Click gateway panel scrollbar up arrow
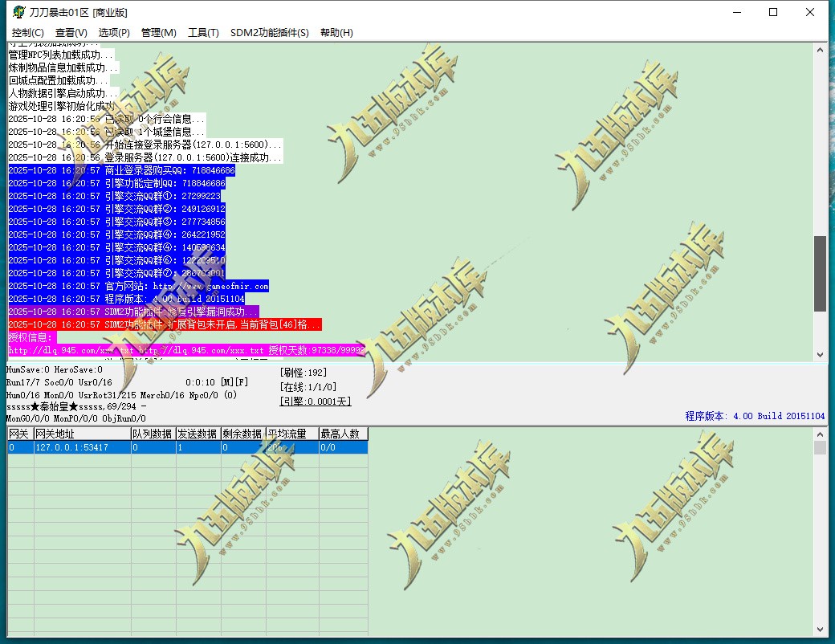Viewport: 835px width, 644px height. (x=820, y=434)
